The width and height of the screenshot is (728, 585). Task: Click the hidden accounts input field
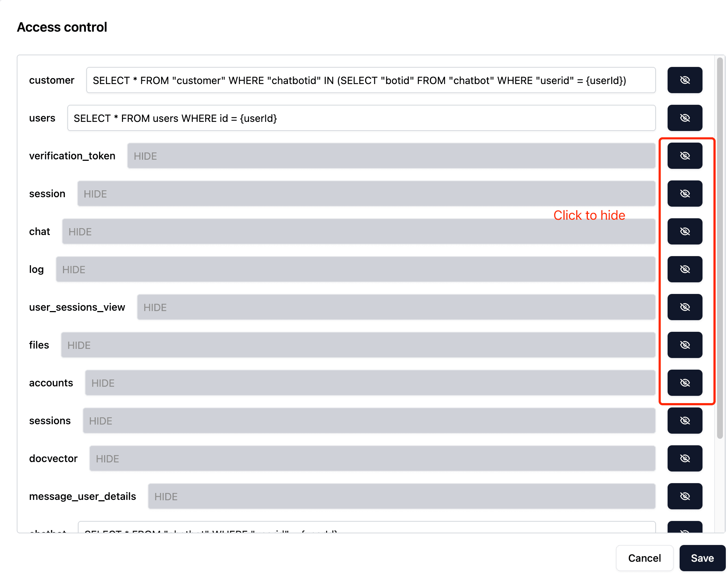coord(370,383)
